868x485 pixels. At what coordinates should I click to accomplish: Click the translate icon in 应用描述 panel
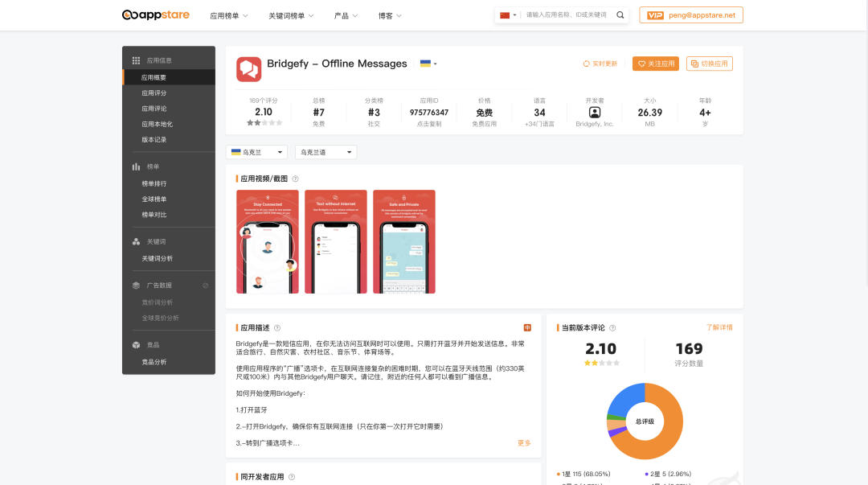[528, 328]
